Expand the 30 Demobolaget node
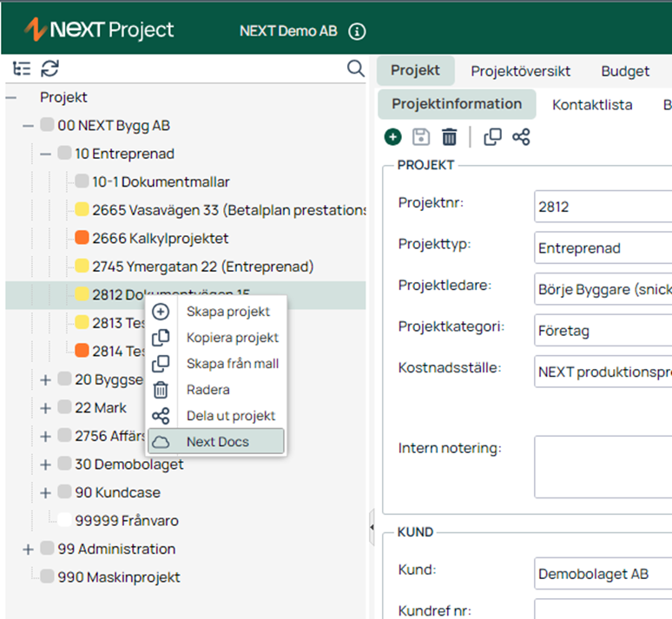This screenshot has height=619, width=672. pyautogui.click(x=45, y=464)
